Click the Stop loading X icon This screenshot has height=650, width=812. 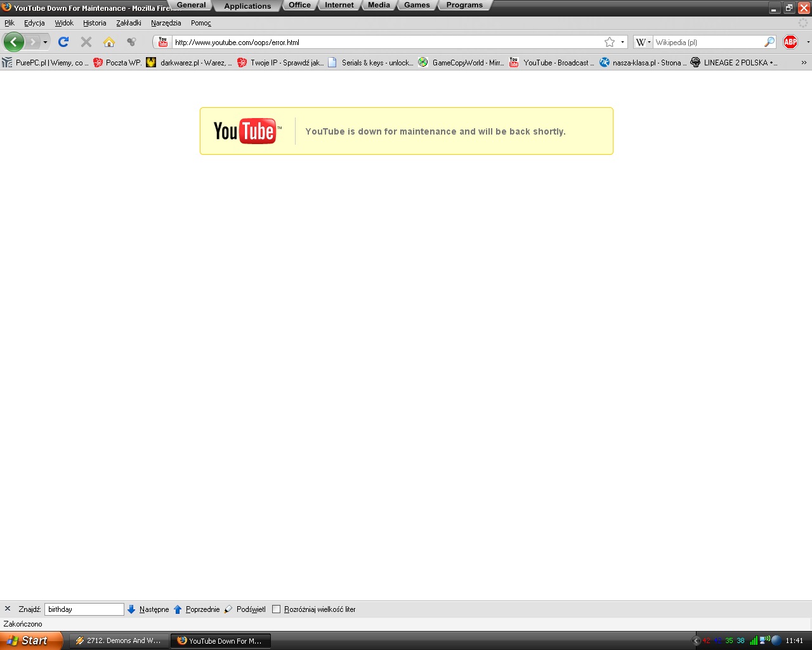[86, 43]
